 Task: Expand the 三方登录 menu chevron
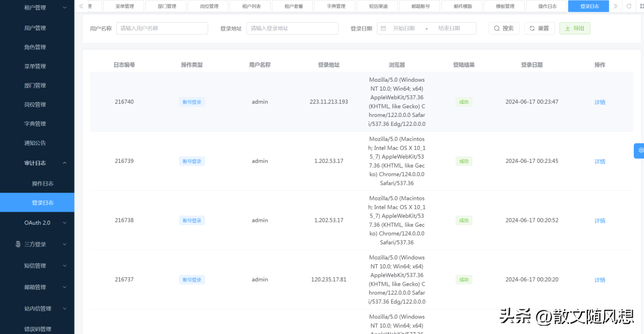(x=64, y=244)
